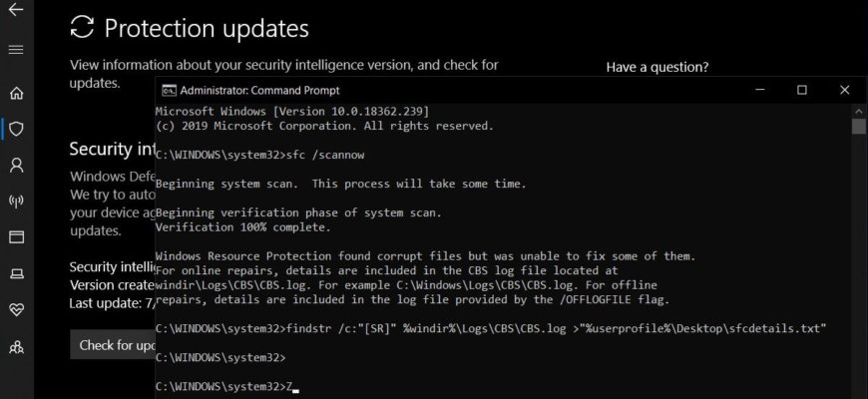Image resolution: width=868 pixels, height=399 pixels.
Task: Click the Check for updates button
Action: click(x=113, y=345)
